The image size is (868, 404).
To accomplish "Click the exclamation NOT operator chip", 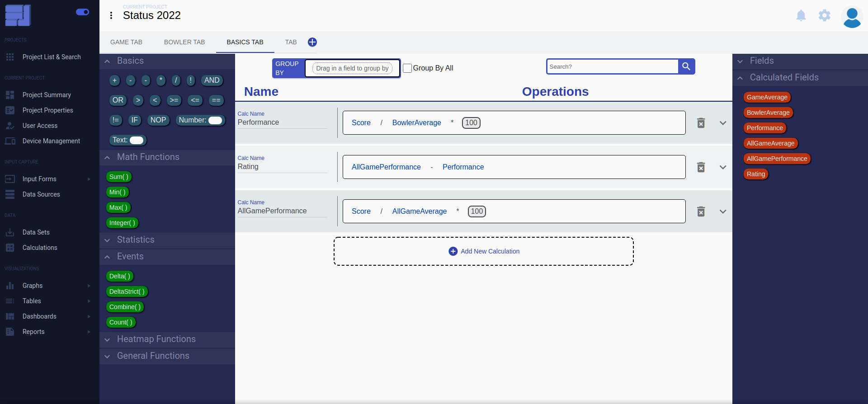I will 191,80.
